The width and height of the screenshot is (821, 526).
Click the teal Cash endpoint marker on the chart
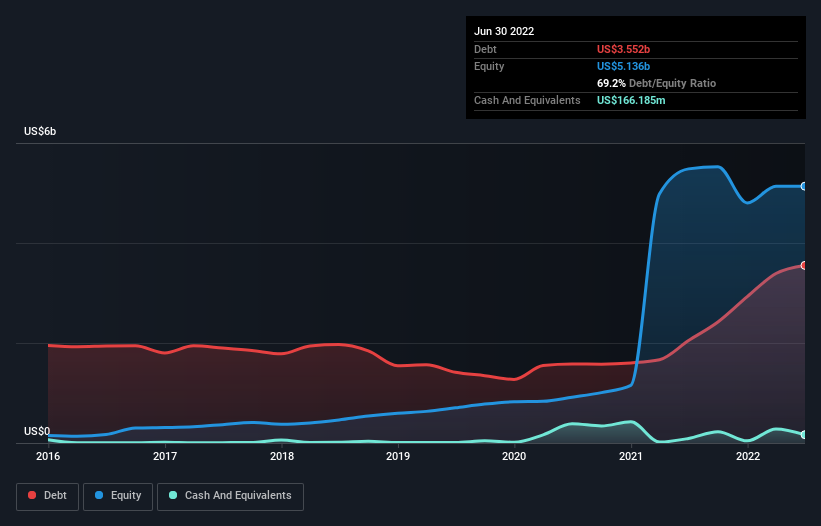pyautogui.click(x=804, y=434)
